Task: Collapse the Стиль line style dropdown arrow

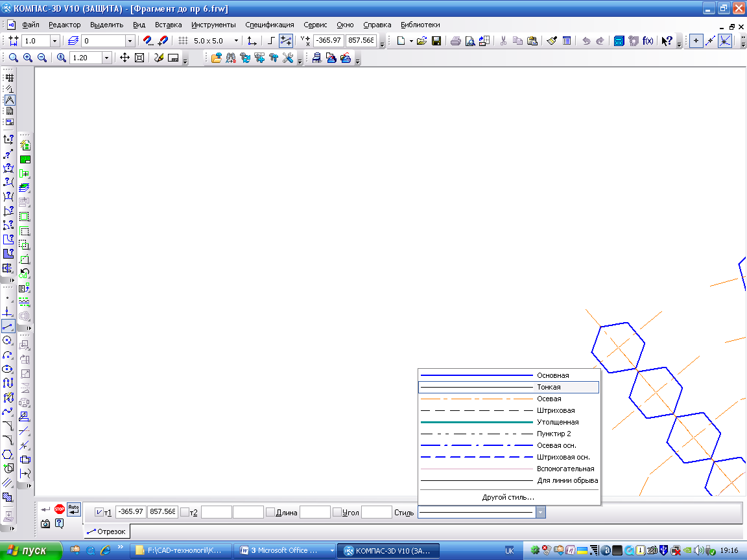Action: pos(540,513)
